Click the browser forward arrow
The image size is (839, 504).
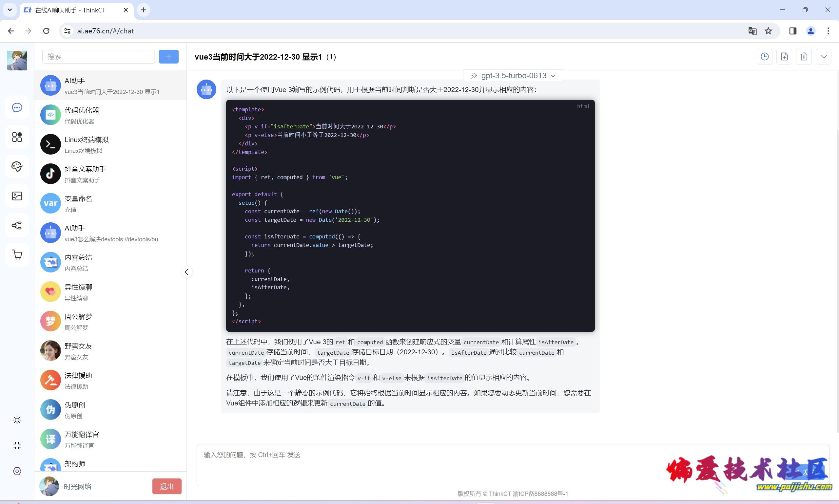point(29,31)
